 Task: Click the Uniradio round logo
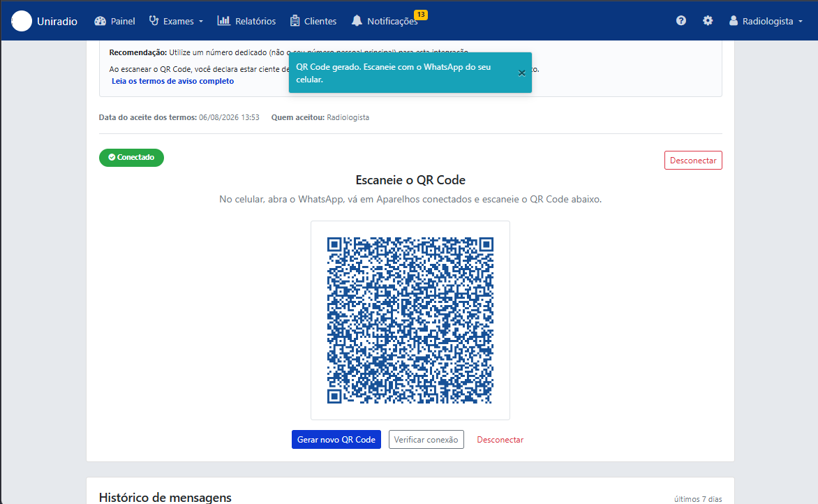point(22,21)
